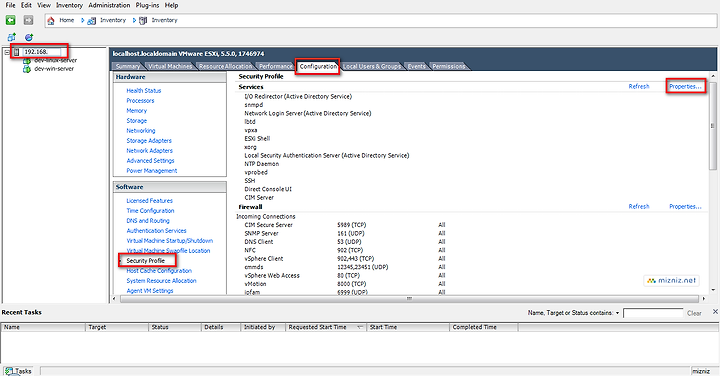Switch to the Performance tab
The width and height of the screenshot is (720, 376).
click(276, 67)
